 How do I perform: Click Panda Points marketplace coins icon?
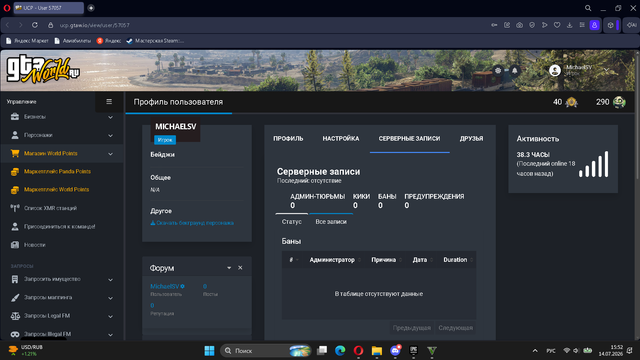[15, 172]
